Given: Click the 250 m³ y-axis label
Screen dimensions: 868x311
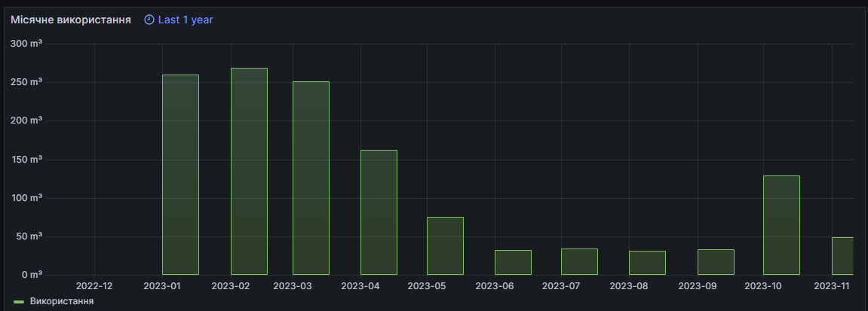Looking at the screenshot, I should pos(26,82).
